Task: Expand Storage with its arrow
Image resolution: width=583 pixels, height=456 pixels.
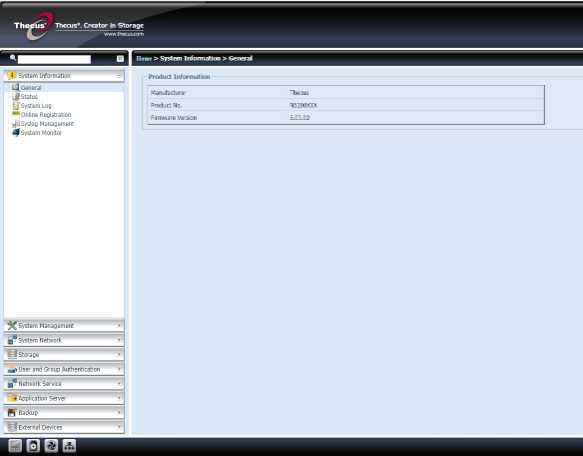Action: click(x=119, y=354)
